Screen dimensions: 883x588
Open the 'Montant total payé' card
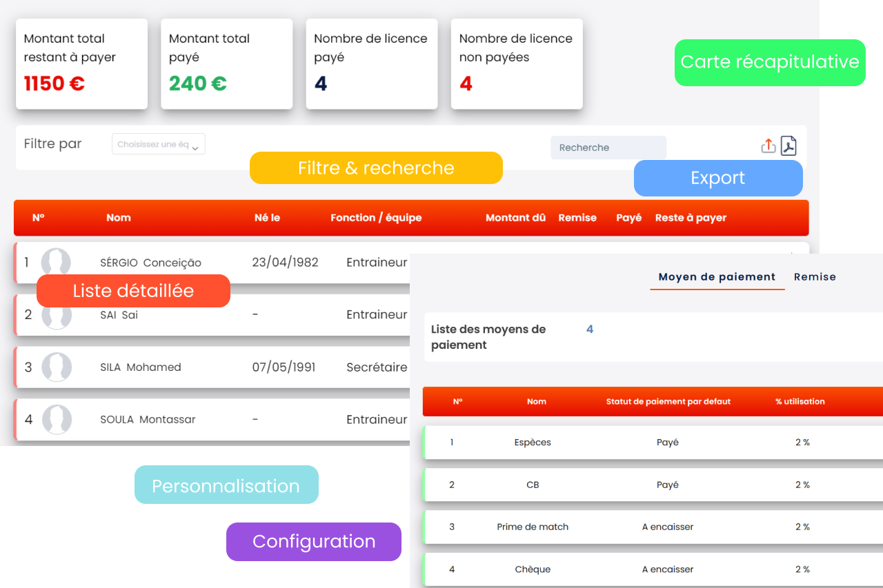[x=226, y=64]
